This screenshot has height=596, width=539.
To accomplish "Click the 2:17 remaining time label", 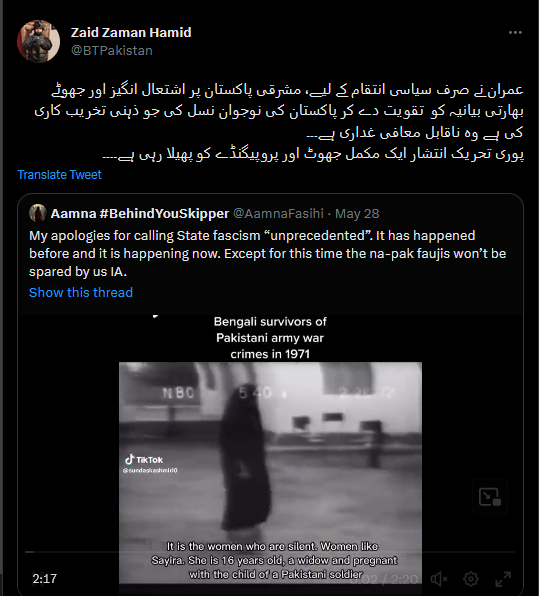I will pos(44,579).
